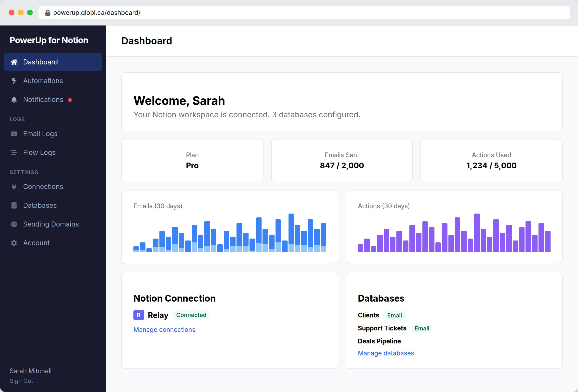
Task: Click the purple R Relay badge icon
Action: [138, 315]
